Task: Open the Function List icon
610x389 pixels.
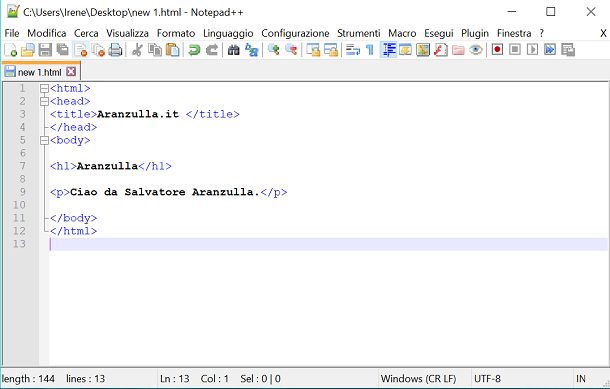Action: click(440, 50)
